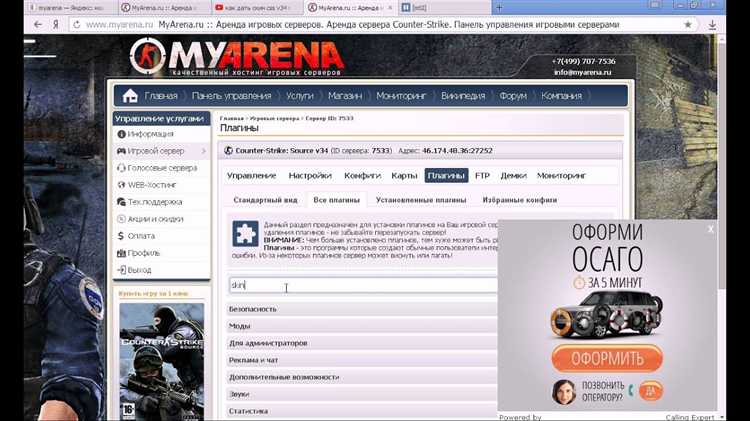Click the Yandex Я icon

tap(56, 24)
